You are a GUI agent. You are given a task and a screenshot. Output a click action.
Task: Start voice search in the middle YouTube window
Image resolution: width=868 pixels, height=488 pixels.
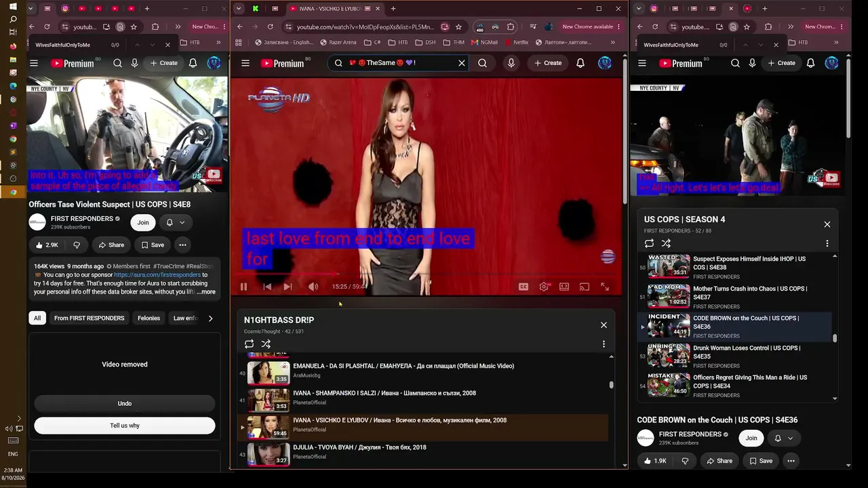point(511,63)
